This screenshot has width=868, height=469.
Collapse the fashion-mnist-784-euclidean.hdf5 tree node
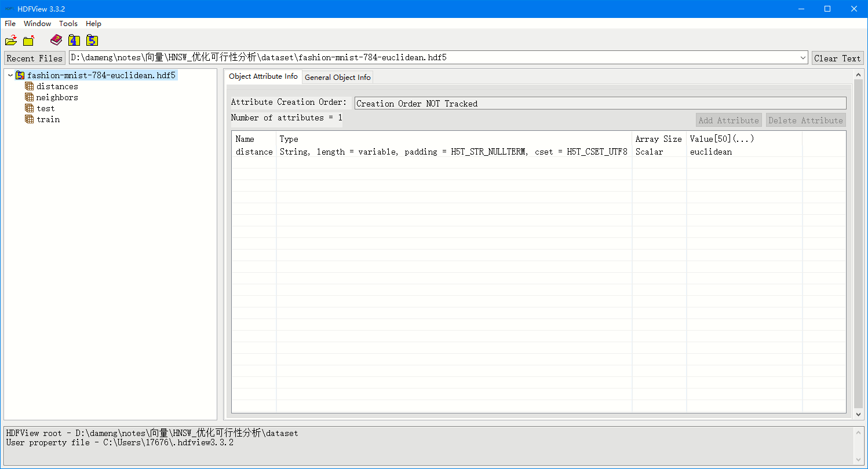(10, 75)
